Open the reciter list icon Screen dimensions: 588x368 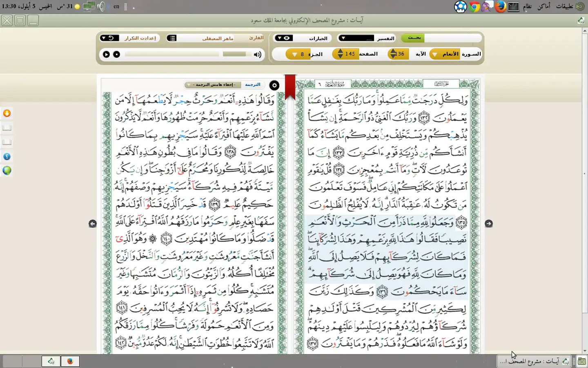point(172,38)
